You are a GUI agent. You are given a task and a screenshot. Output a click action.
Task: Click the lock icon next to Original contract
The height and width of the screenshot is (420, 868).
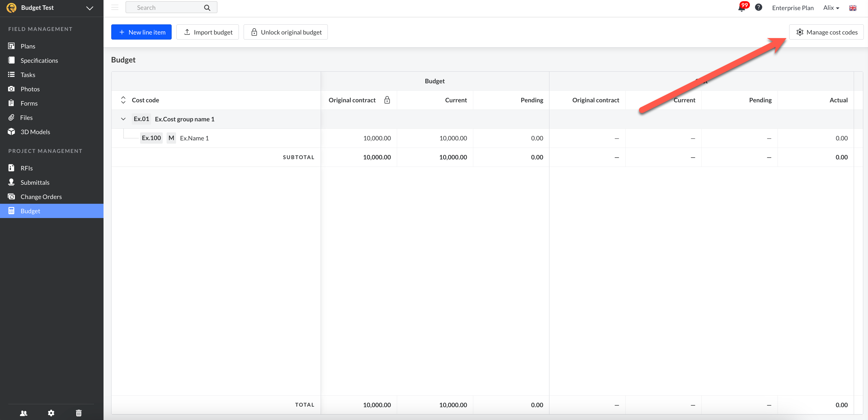pyautogui.click(x=387, y=100)
